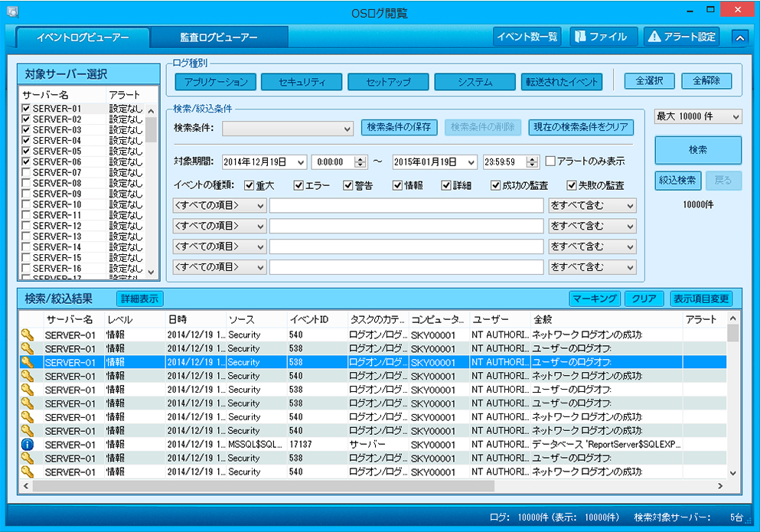The width and height of the screenshot is (760, 532).
Task: Open 最大 10000 件 dropdown
Action: click(x=697, y=116)
